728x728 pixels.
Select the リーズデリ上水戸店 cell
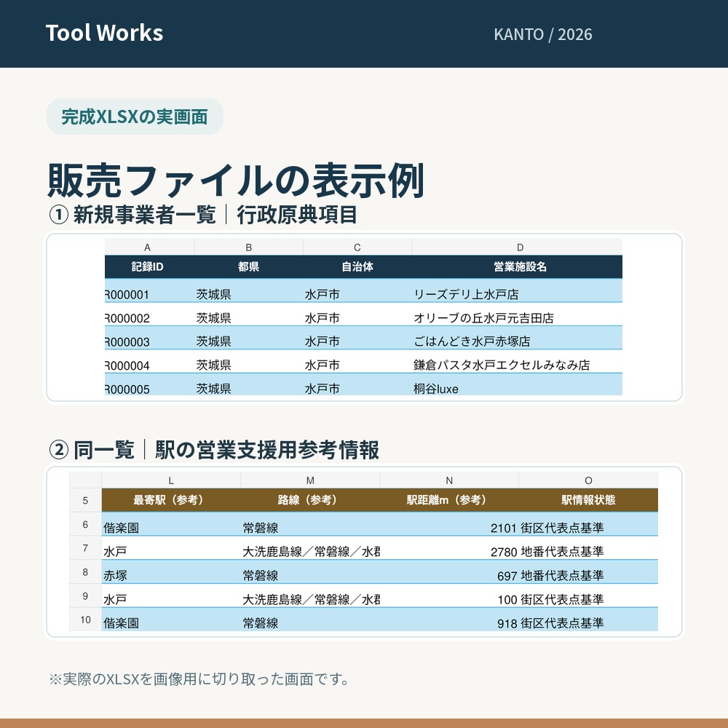coord(517,290)
